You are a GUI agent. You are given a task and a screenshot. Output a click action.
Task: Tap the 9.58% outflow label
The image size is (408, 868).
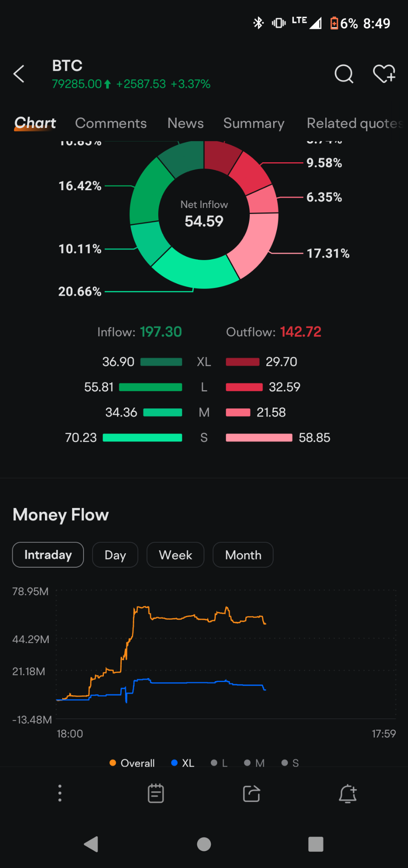[324, 163]
